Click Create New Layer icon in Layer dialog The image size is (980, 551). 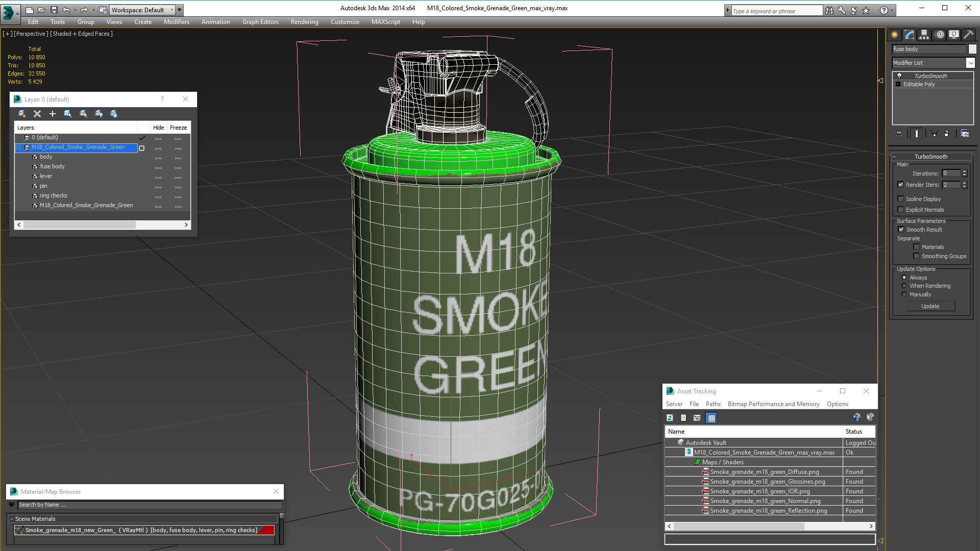coord(21,114)
